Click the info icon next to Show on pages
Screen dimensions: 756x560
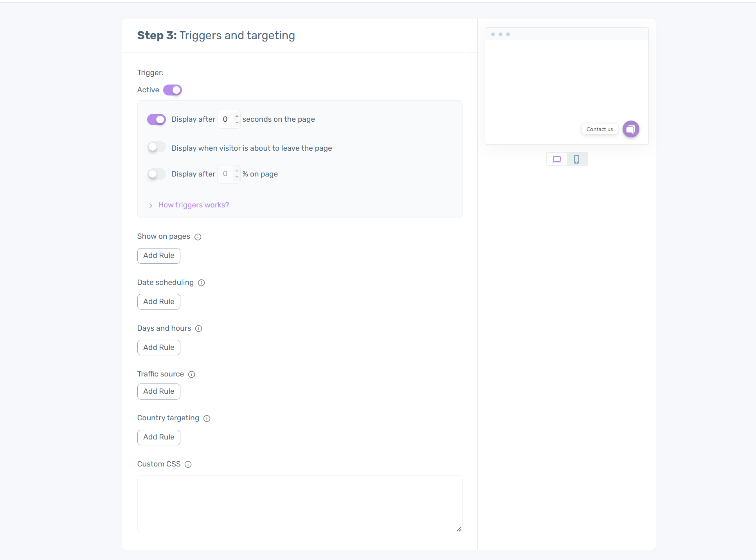tap(198, 237)
